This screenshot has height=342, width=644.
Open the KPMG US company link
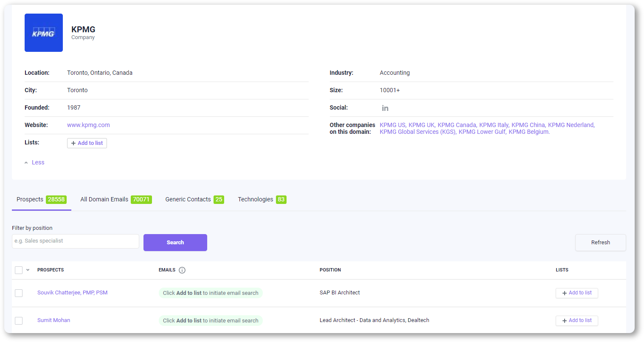[x=393, y=125]
